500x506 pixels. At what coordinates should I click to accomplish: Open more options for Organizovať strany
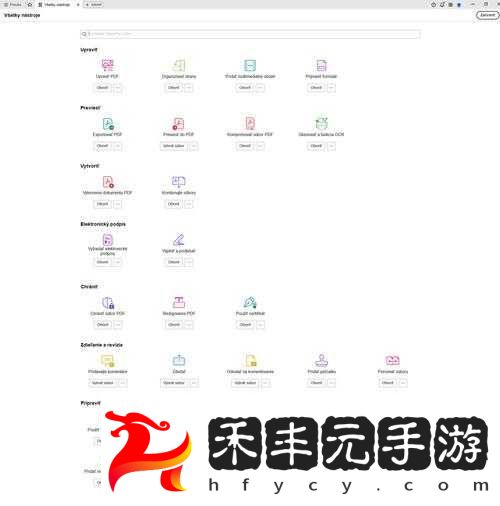(x=189, y=88)
